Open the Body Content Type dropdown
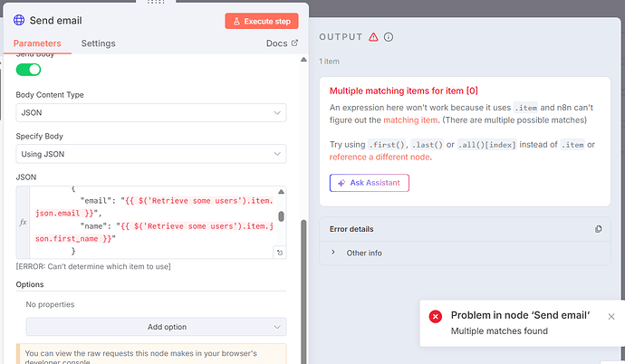Screen dimensions: 625x364 pos(151,113)
